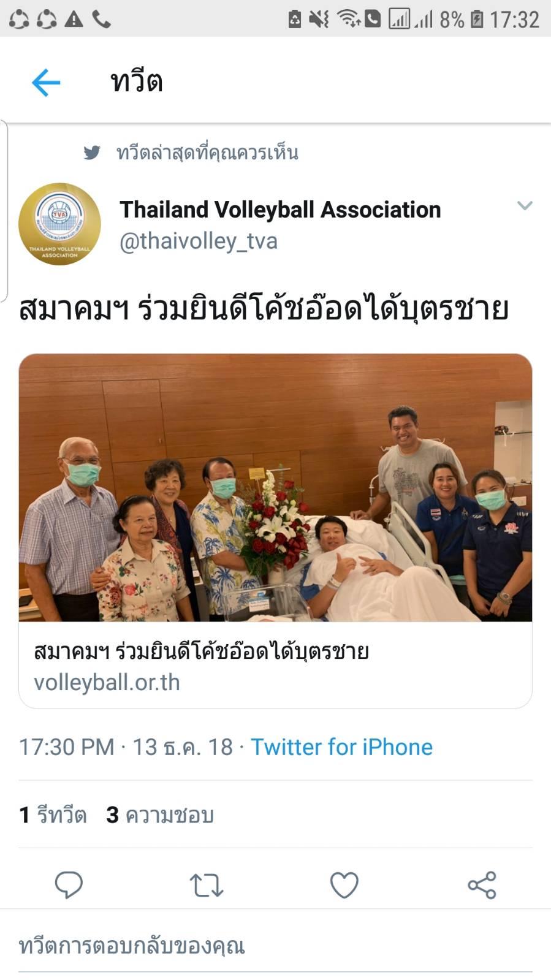Open the reply speech bubble icon

tap(69, 884)
